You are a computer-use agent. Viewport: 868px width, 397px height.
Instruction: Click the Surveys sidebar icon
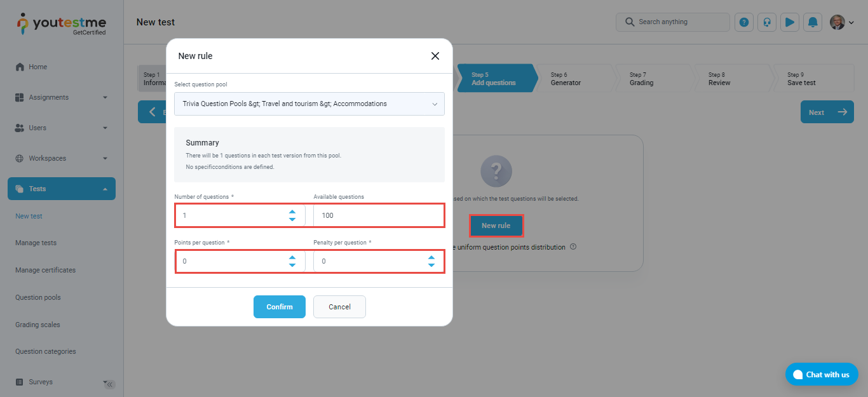click(20, 382)
